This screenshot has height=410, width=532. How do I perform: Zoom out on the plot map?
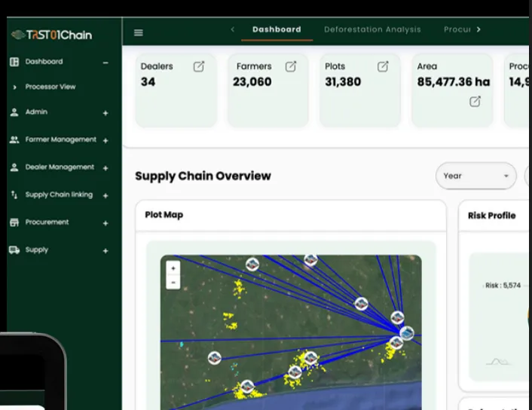[173, 282]
